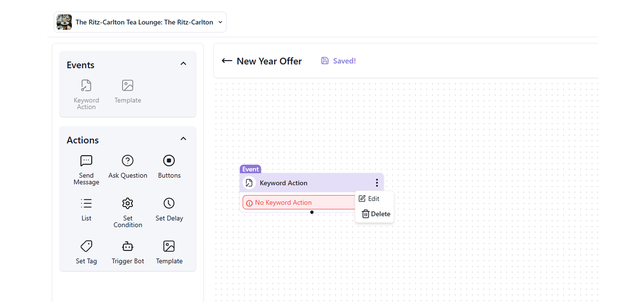Screen dimensions: 644x302
Task: Collapse the Events section chevron
Action: [183, 64]
